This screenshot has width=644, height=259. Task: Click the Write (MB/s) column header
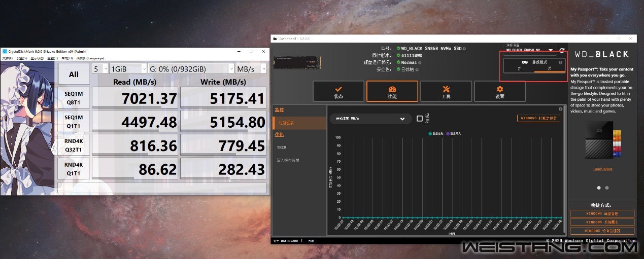223,81
